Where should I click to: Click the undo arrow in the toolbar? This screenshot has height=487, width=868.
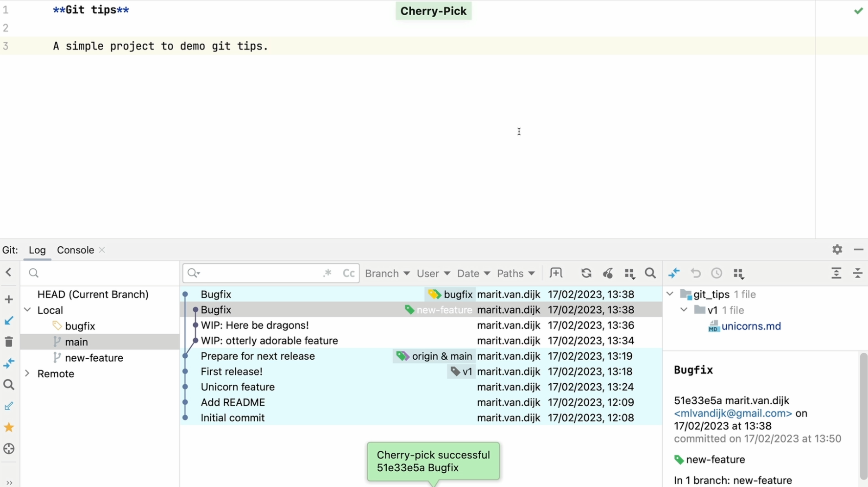tap(696, 273)
